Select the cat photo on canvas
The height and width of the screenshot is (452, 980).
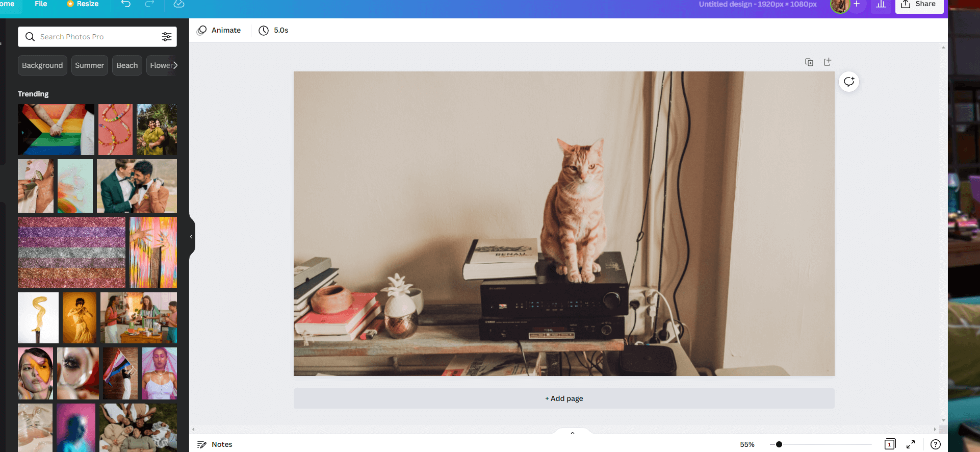(564, 223)
